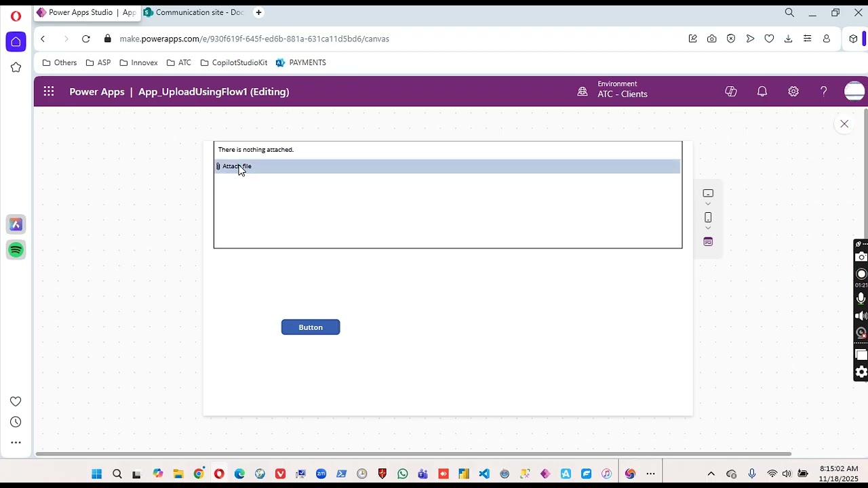Toggle speaker audio in the recorder toolbar

click(x=861, y=316)
